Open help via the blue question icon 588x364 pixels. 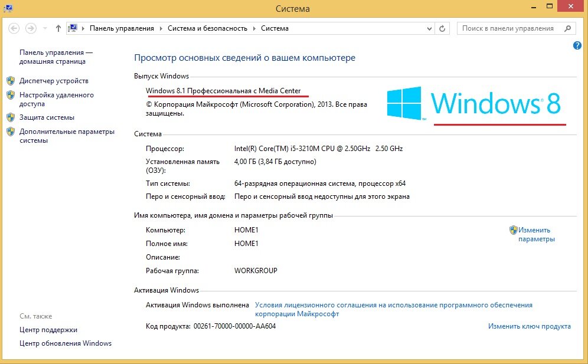[x=577, y=45]
